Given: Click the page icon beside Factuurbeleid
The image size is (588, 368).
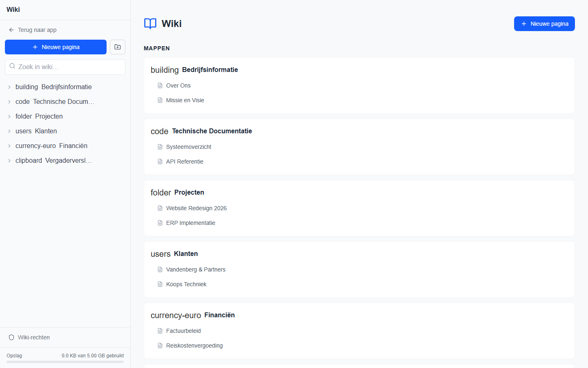Looking at the screenshot, I should (160, 331).
